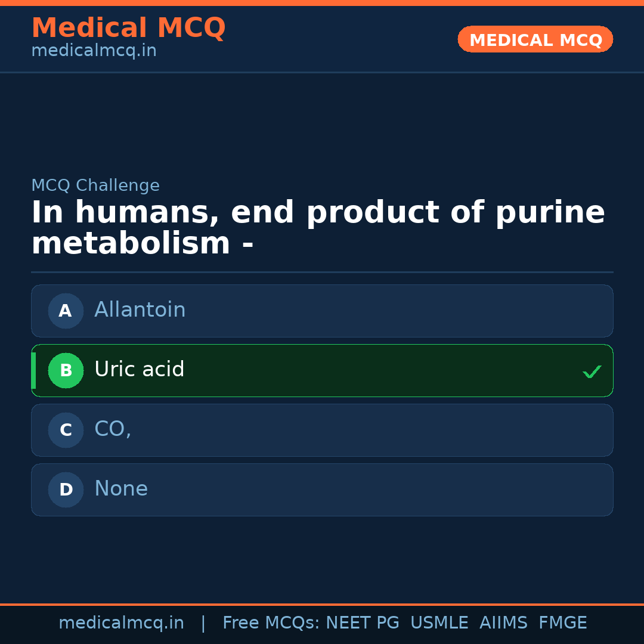Pick the CO, answer text
644x644 pixels.
click(x=113, y=429)
